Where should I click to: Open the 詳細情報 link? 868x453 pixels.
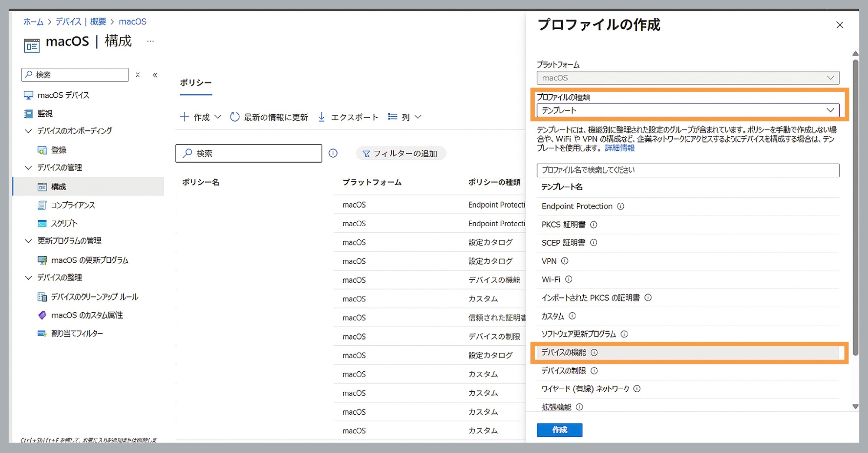[x=620, y=148]
